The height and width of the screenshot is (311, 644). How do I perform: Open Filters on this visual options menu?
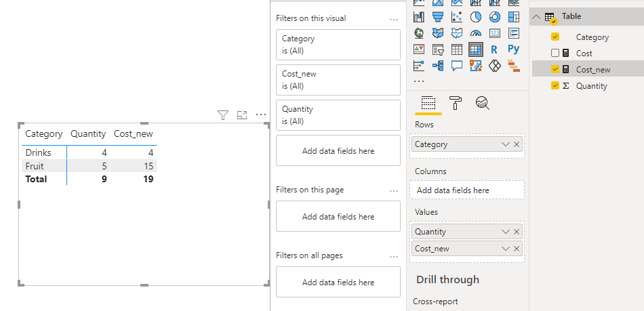pyautogui.click(x=394, y=19)
